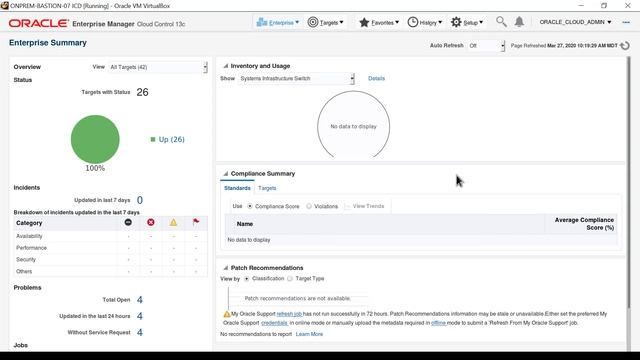This screenshot has width=640, height=360.
Task: Click the VirtualBox title bar app icon
Action: 4,5
